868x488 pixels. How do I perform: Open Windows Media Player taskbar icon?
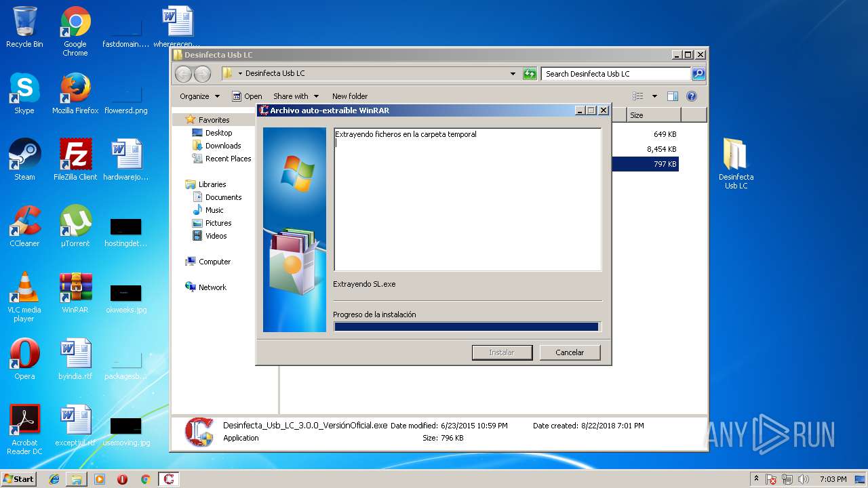(100, 479)
